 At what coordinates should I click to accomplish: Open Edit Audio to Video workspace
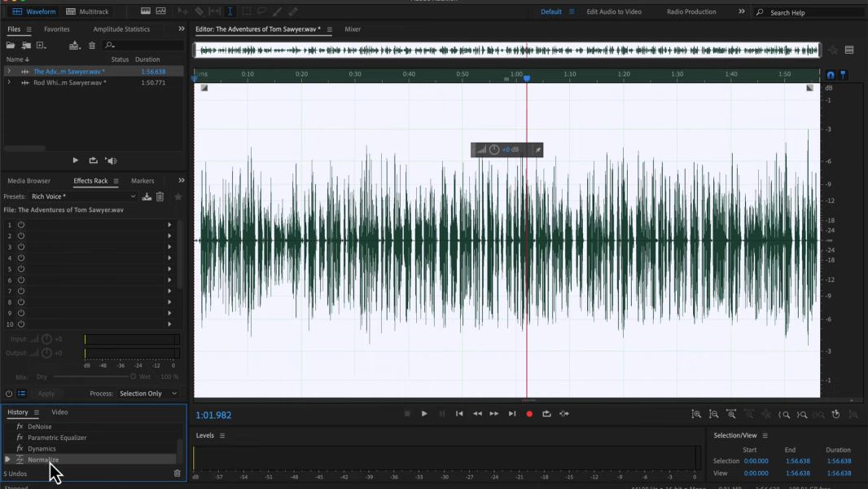(x=614, y=11)
